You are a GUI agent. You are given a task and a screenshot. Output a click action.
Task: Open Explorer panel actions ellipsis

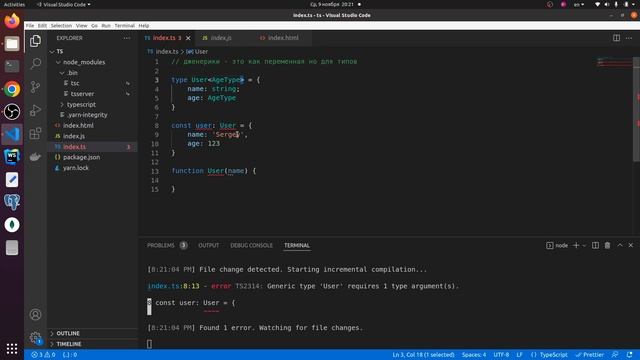click(127, 38)
